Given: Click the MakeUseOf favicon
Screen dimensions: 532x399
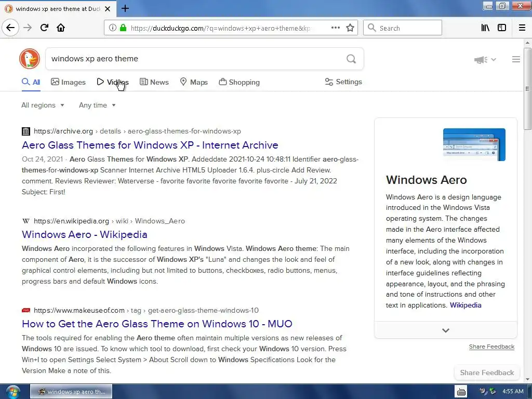Looking at the screenshot, I should 26,311.
